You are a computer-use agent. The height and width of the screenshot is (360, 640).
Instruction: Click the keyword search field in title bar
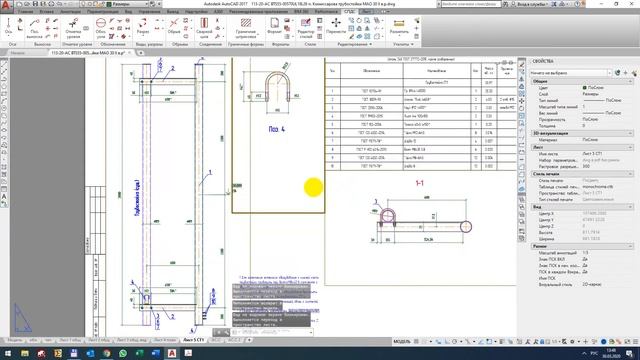tap(471, 4)
